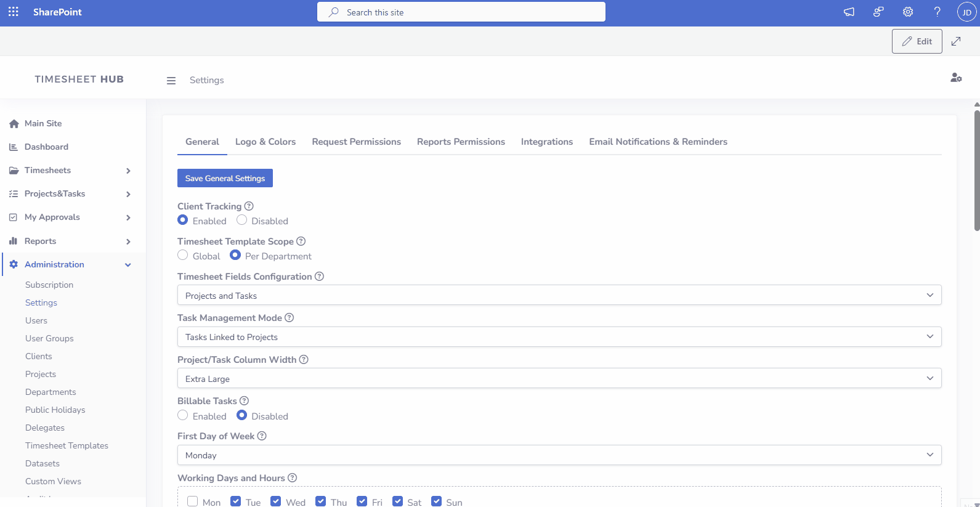Open the Integrations tab
The height and width of the screenshot is (507, 980).
click(546, 142)
